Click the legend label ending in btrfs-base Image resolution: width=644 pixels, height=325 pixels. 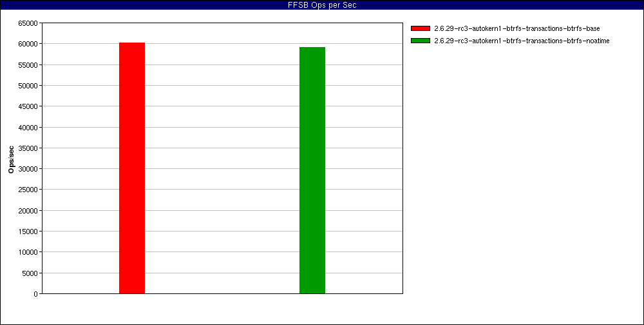coord(517,28)
